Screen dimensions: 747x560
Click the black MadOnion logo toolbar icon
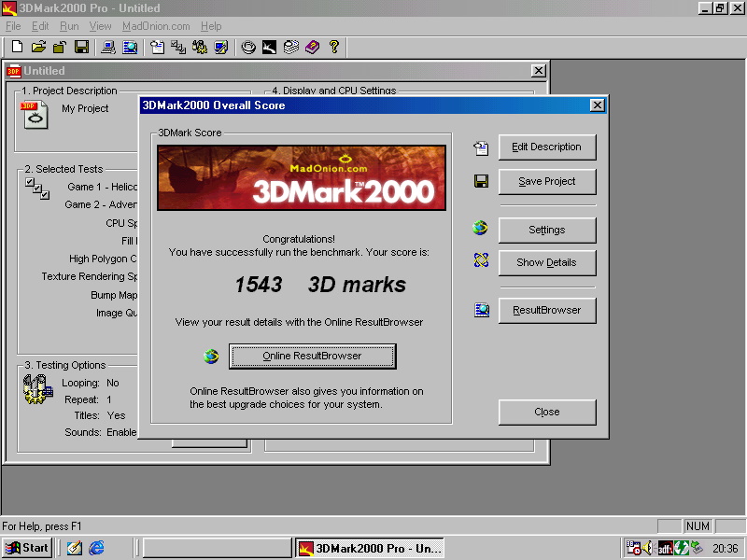[x=269, y=47]
